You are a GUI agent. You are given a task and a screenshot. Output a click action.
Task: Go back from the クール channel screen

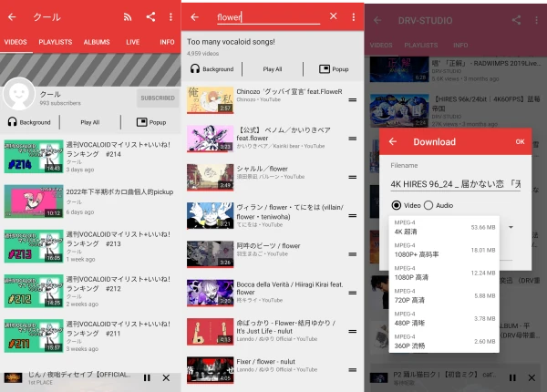[12, 16]
